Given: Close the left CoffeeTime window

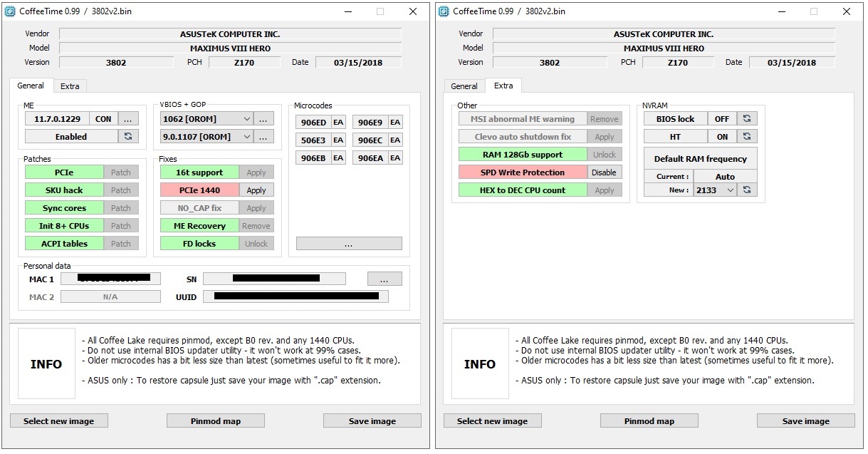Looking at the screenshot, I should [413, 11].
